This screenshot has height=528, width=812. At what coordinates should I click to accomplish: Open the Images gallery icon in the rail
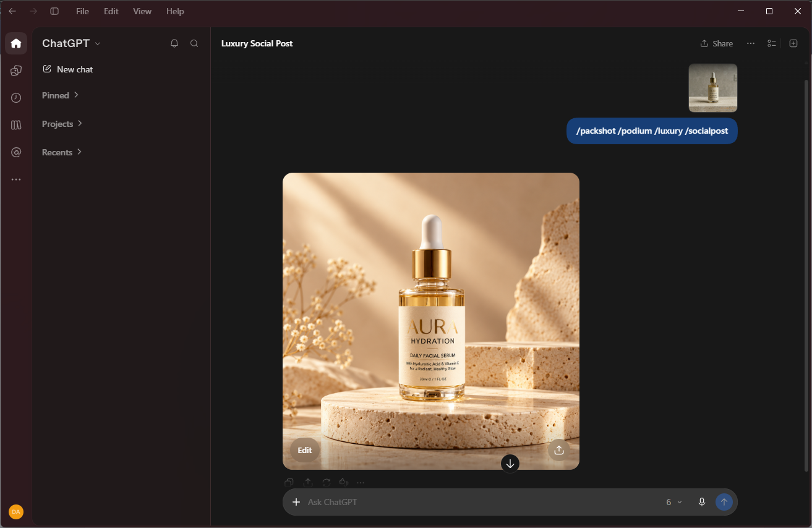coord(16,71)
